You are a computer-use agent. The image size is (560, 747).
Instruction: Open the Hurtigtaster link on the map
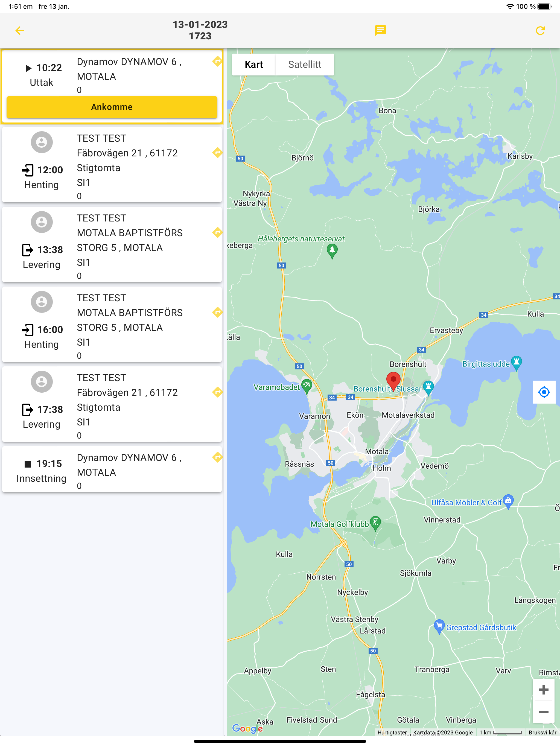pos(392,733)
